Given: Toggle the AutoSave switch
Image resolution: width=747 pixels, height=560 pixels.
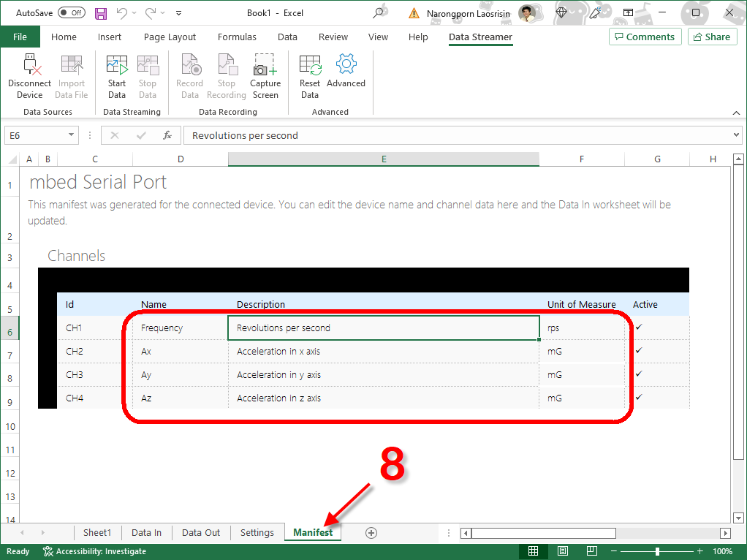Looking at the screenshot, I should click(72, 13).
